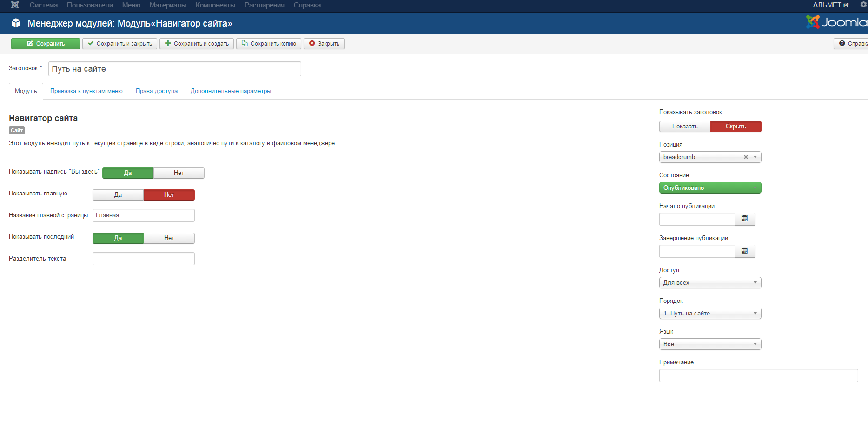Click Сохранить и создать button

(197, 44)
